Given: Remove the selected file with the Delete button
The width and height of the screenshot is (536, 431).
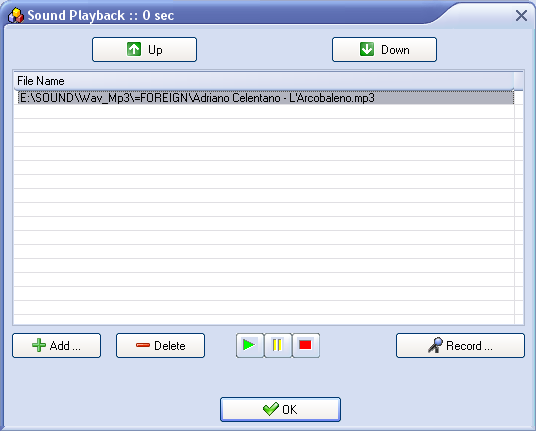Looking at the screenshot, I should click(x=160, y=346).
